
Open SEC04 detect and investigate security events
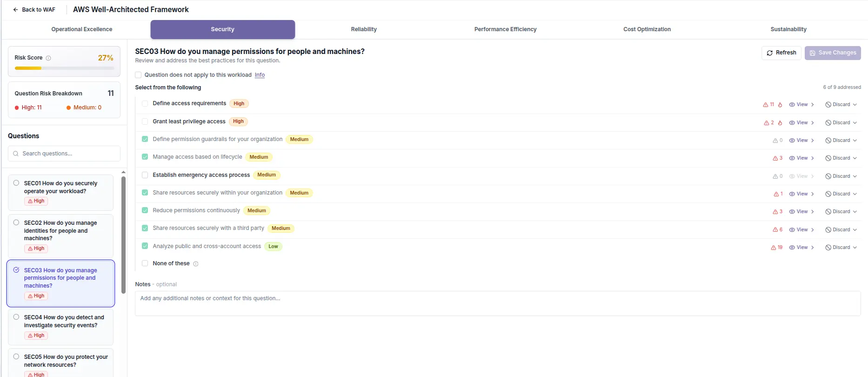click(61, 327)
